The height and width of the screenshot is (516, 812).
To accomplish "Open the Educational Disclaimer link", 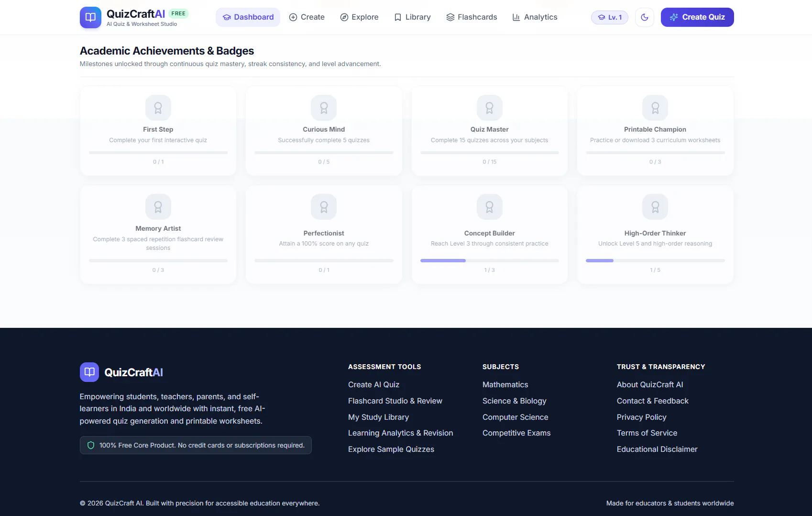I will tap(657, 449).
